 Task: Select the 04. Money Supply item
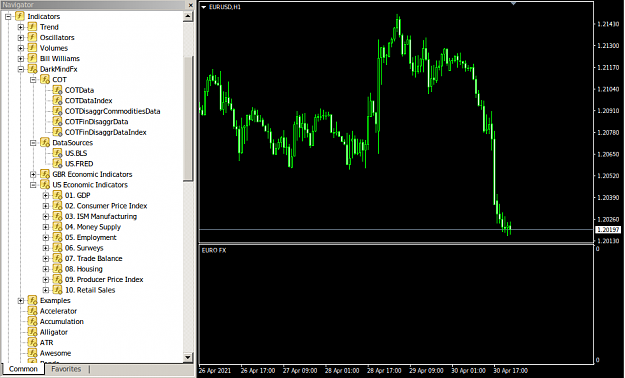(93, 227)
